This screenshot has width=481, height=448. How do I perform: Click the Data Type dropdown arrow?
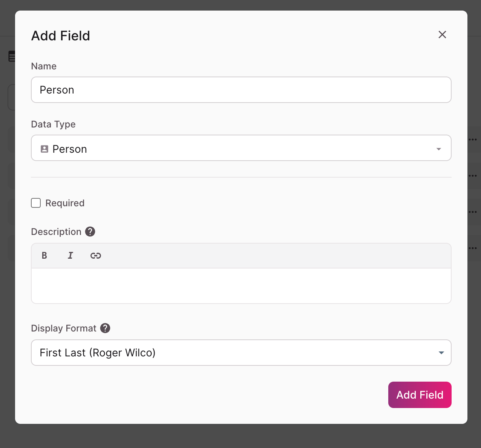coord(438,149)
